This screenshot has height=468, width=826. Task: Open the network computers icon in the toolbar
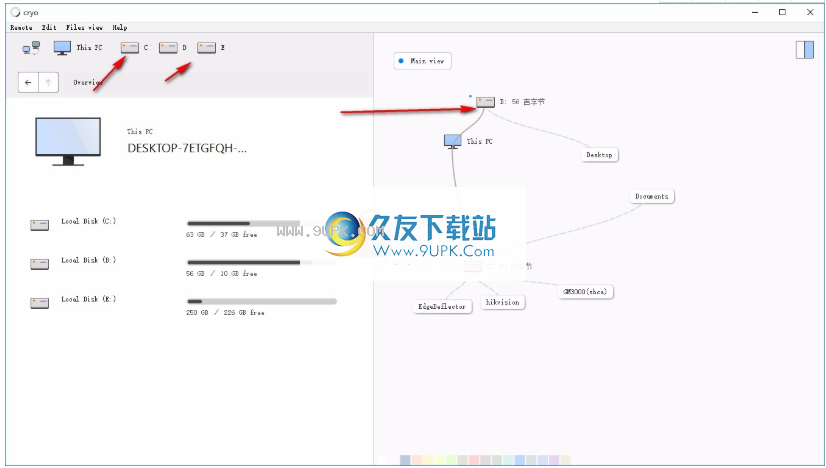(31, 48)
